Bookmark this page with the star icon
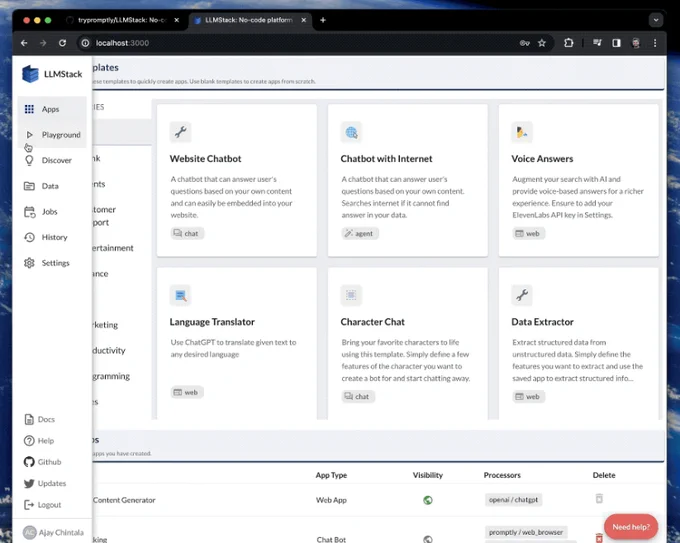This screenshot has height=543, width=680. (x=542, y=43)
